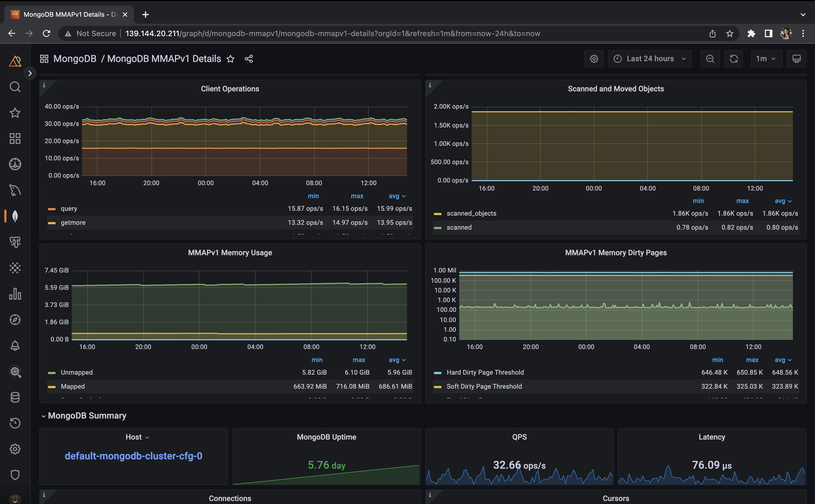Open the database inventory icon in sidebar
Screen dimensions: 815x504
[15, 397]
